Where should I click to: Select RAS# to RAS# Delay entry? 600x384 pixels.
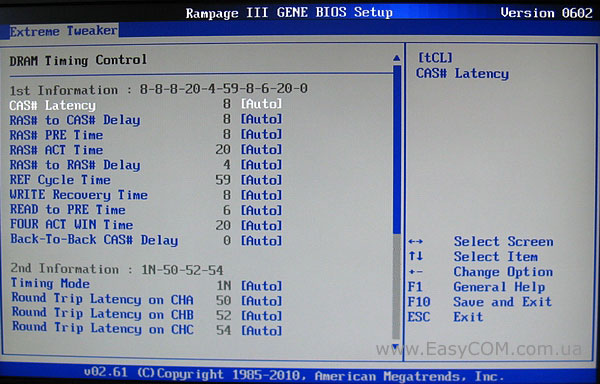coord(146,165)
